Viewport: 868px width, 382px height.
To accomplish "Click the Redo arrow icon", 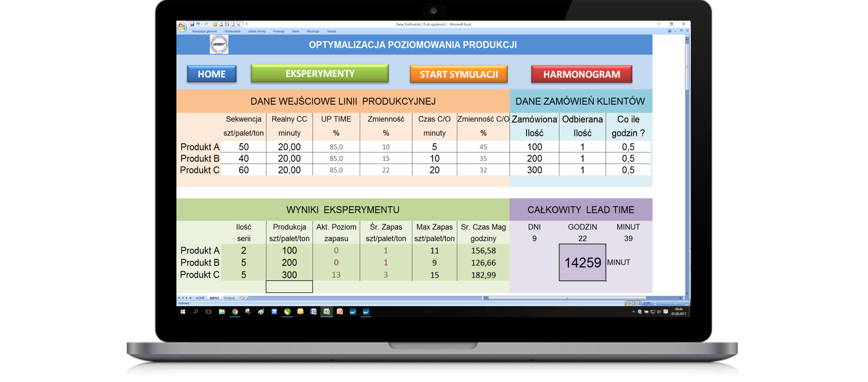I will [x=206, y=24].
